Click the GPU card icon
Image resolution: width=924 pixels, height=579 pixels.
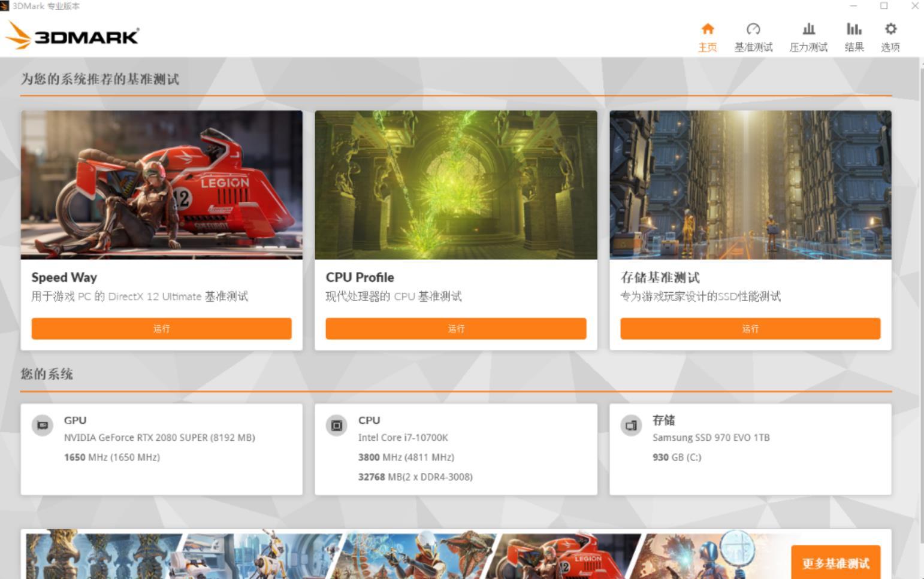(43, 425)
